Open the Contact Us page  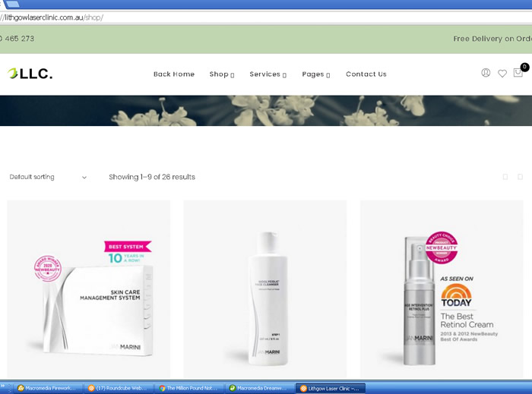[x=366, y=74]
